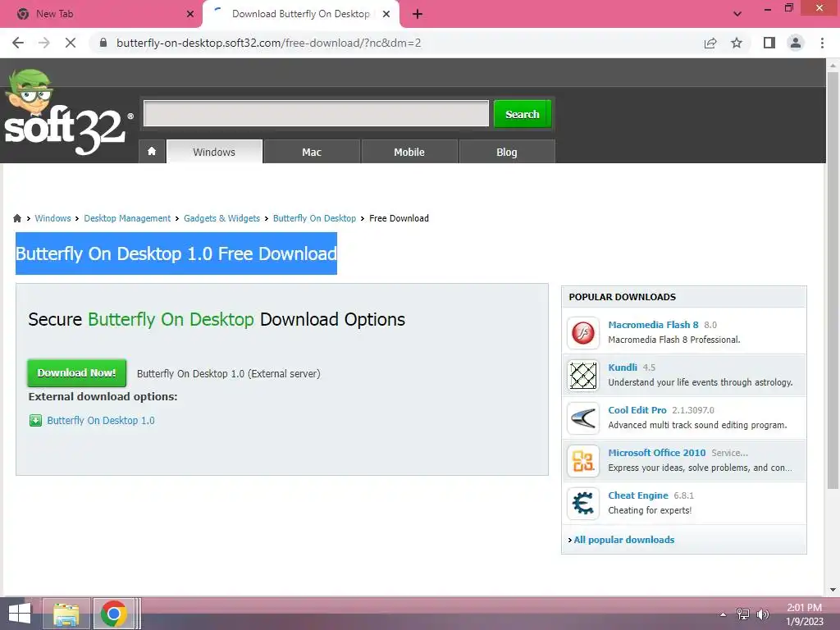Click the text Macromedia Flash 8 Professional.

coord(674,340)
